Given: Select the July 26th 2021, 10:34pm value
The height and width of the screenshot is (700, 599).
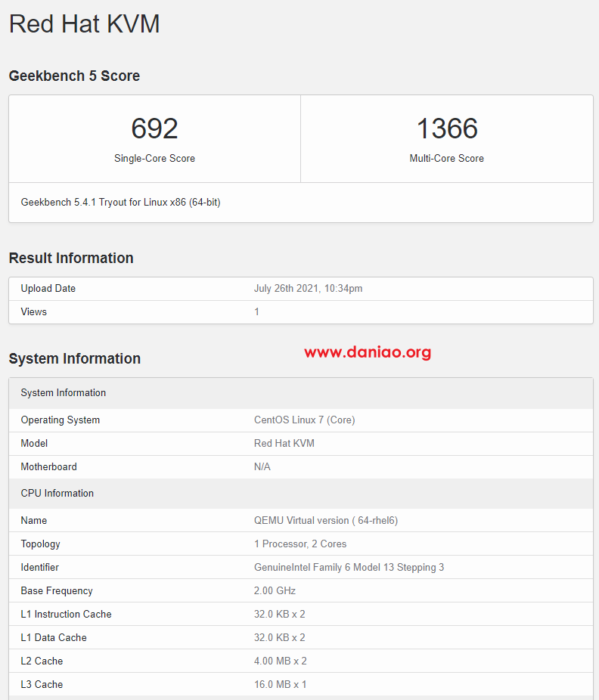Looking at the screenshot, I should coord(309,289).
